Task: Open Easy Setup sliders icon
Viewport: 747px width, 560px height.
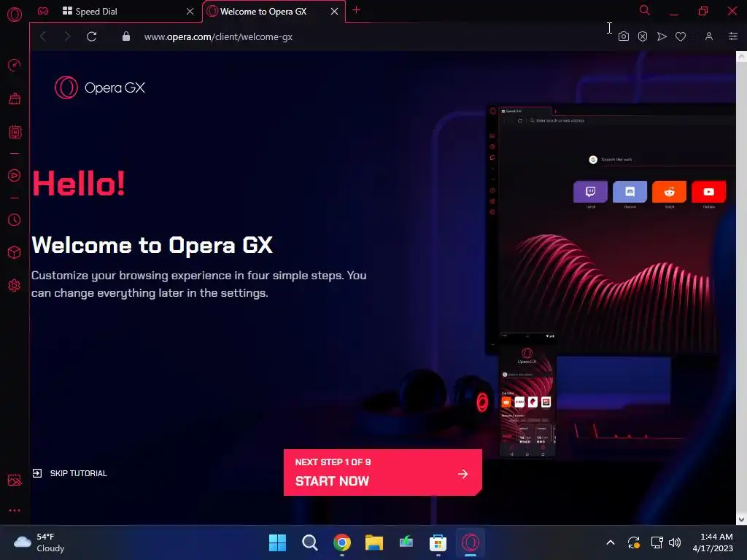Action: (732, 36)
